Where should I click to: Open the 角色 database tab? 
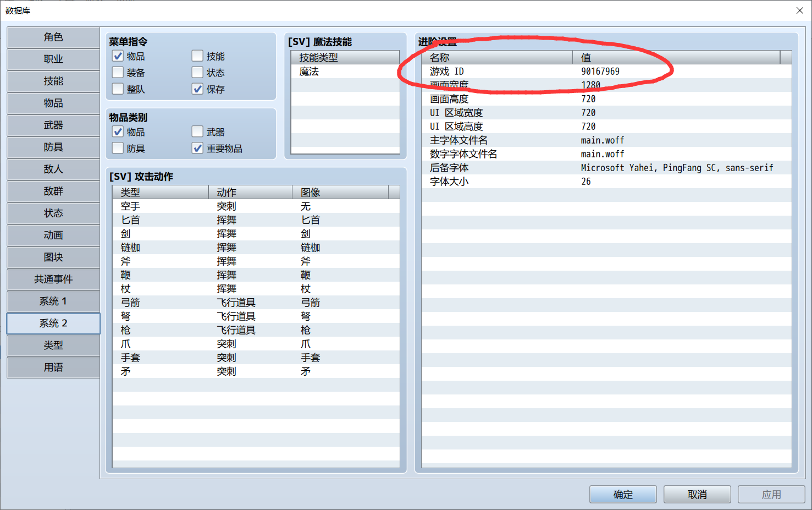tap(53, 37)
